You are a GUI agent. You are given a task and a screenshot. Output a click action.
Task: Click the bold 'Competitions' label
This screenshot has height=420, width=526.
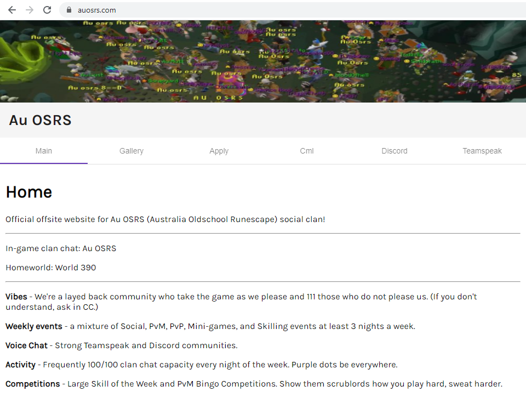click(x=32, y=384)
